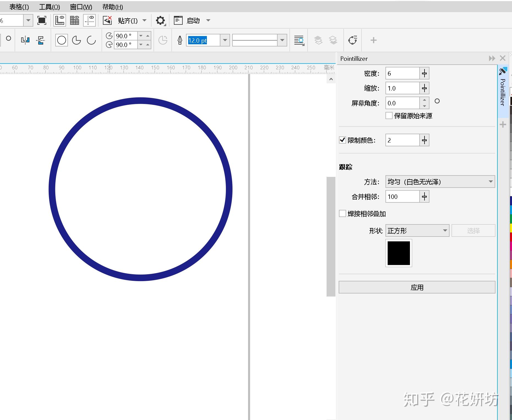Increase 屏幕角度 with the up spinner
The height and width of the screenshot is (420, 512).
click(425, 100)
